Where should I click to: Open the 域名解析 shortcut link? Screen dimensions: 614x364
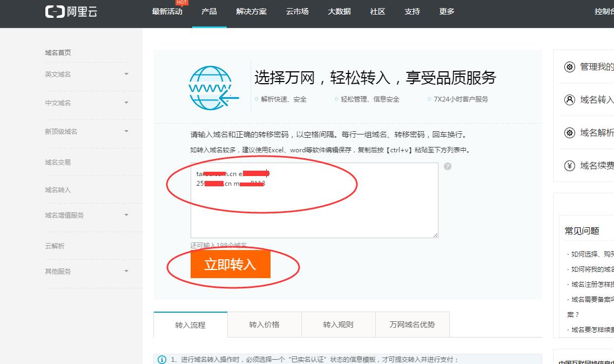597,133
